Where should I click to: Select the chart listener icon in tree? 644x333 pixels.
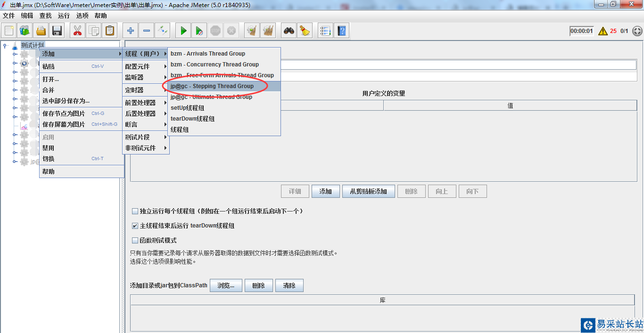24,126
